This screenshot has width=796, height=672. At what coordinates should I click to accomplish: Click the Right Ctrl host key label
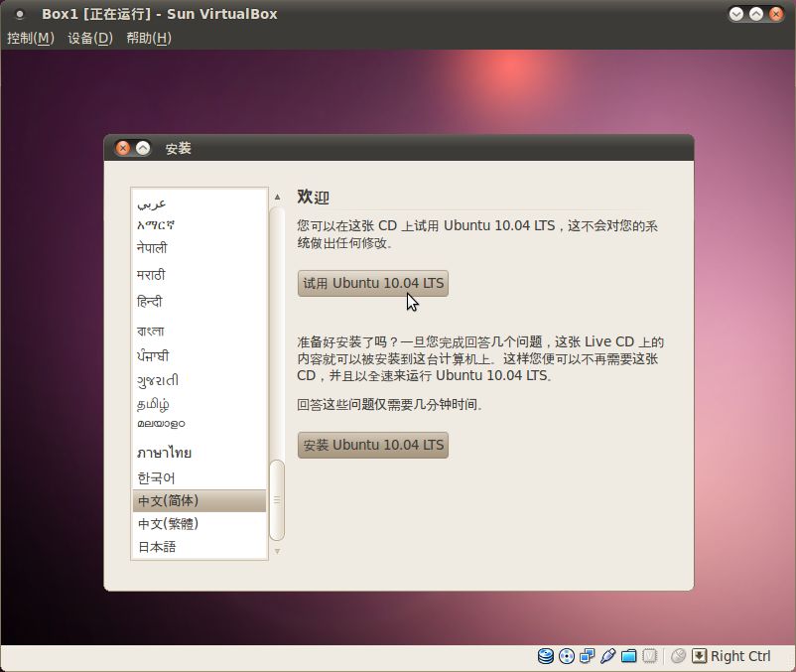740,656
